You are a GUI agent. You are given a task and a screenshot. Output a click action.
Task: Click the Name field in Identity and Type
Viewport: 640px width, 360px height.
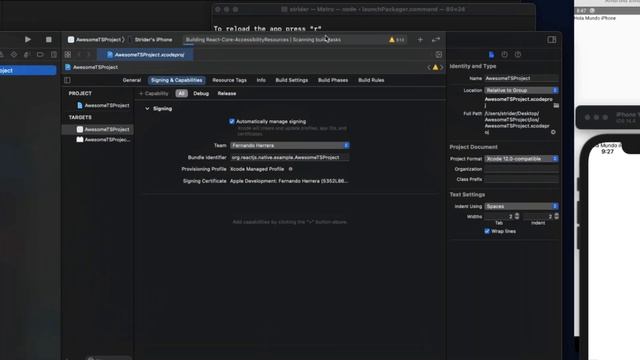(x=521, y=78)
